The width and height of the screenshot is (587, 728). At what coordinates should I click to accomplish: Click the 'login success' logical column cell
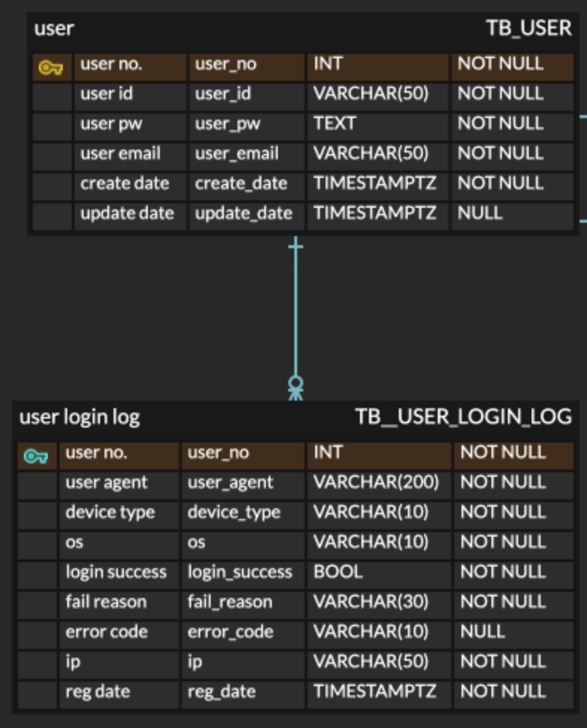click(119, 576)
